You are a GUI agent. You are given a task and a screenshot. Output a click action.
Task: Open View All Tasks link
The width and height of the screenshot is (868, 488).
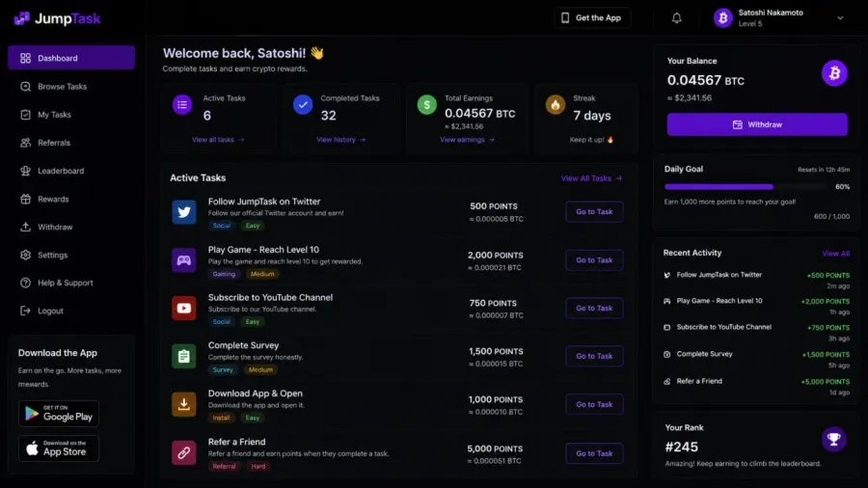(591, 178)
